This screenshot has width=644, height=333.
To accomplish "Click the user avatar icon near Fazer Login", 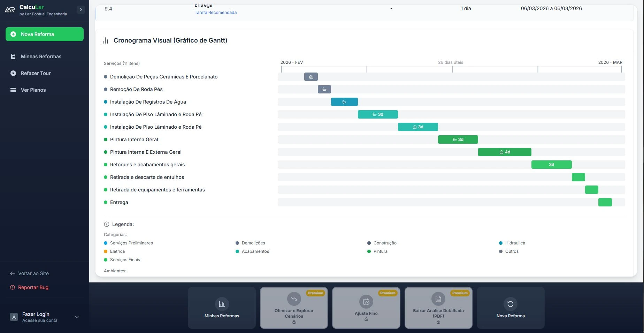I will click(13, 317).
